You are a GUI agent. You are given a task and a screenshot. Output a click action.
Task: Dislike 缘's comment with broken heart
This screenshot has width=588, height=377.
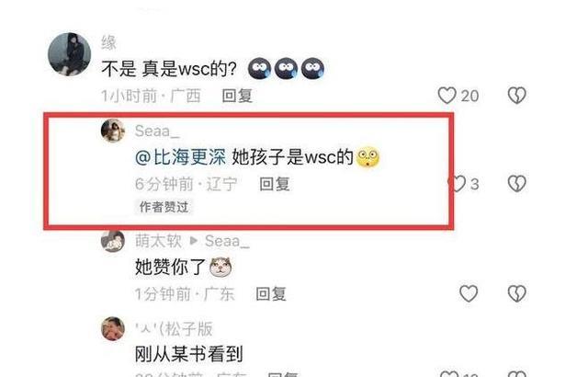click(516, 96)
